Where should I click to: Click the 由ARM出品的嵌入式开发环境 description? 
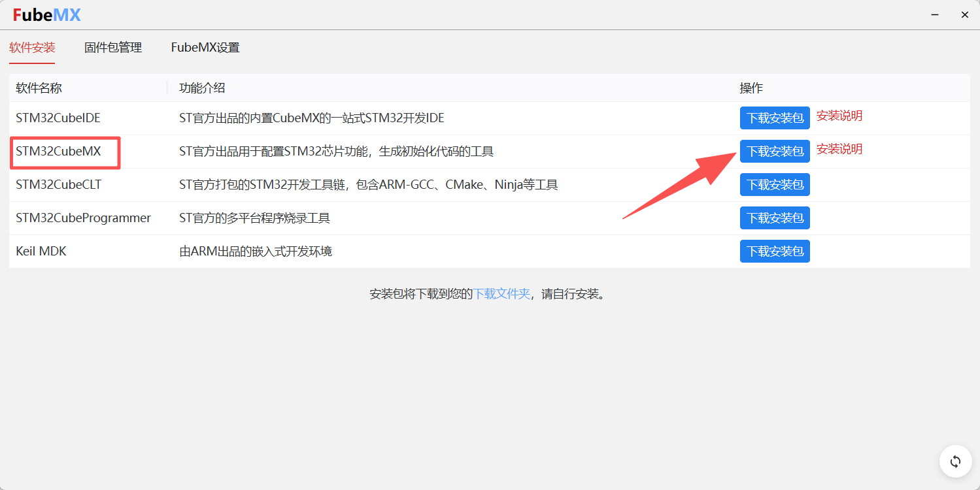(256, 252)
